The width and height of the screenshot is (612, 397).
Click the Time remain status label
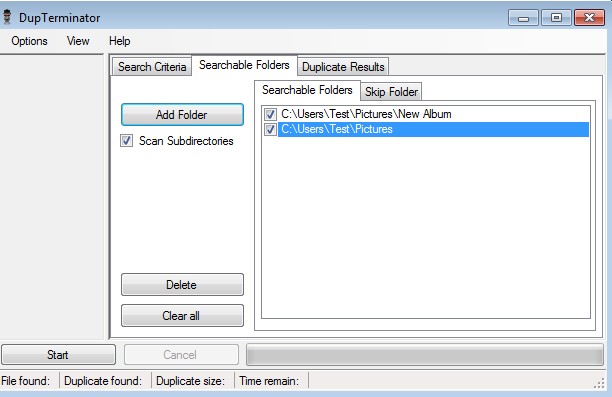coord(269,381)
